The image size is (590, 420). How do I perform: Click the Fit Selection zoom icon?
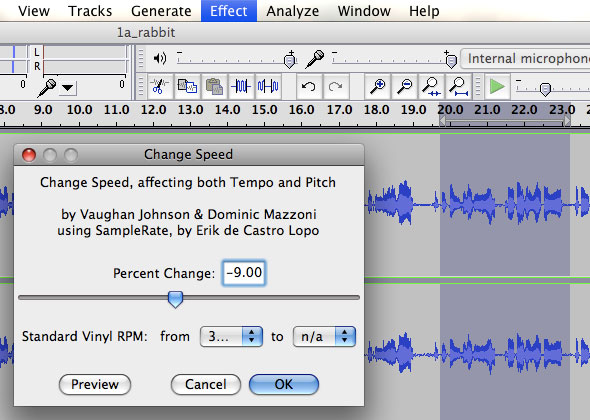pyautogui.click(x=431, y=87)
